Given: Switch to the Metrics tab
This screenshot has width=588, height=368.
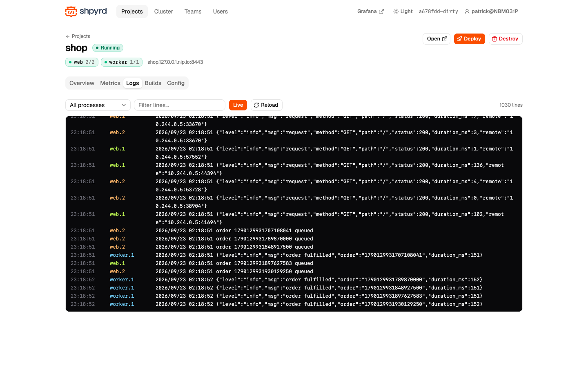Looking at the screenshot, I should [x=110, y=83].
